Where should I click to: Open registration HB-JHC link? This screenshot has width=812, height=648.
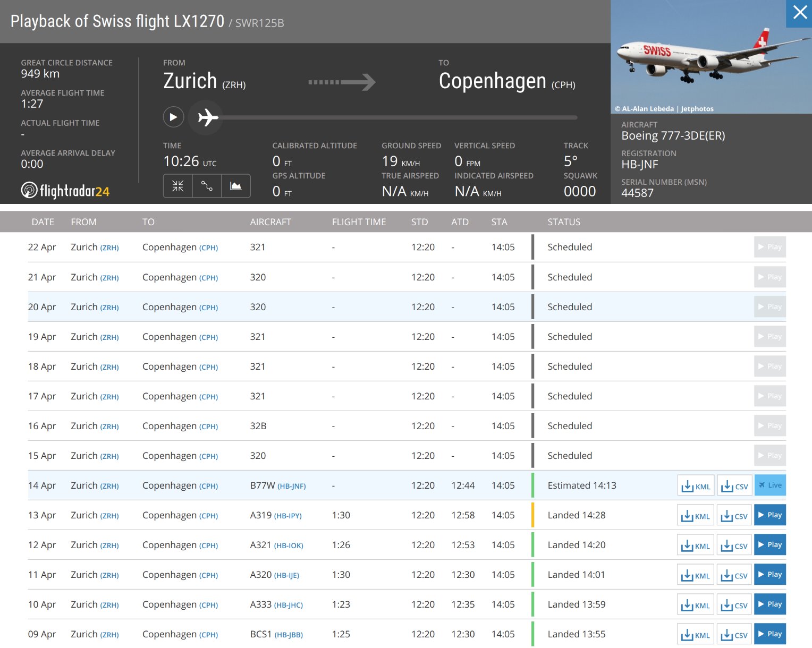pyautogui.click(x=289, y=605)
